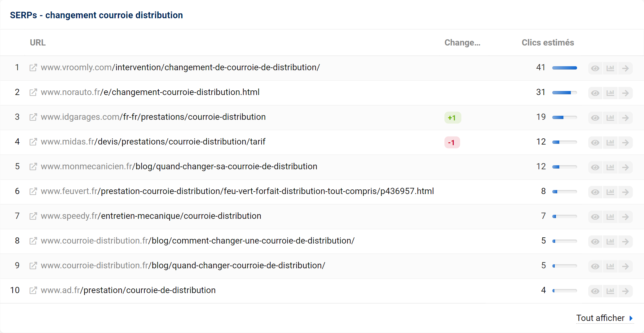The height and width of the screenshot is (333, 644).
Task: Click the clicks bar for idgarages.com
Action: click(x=565, y=117)
